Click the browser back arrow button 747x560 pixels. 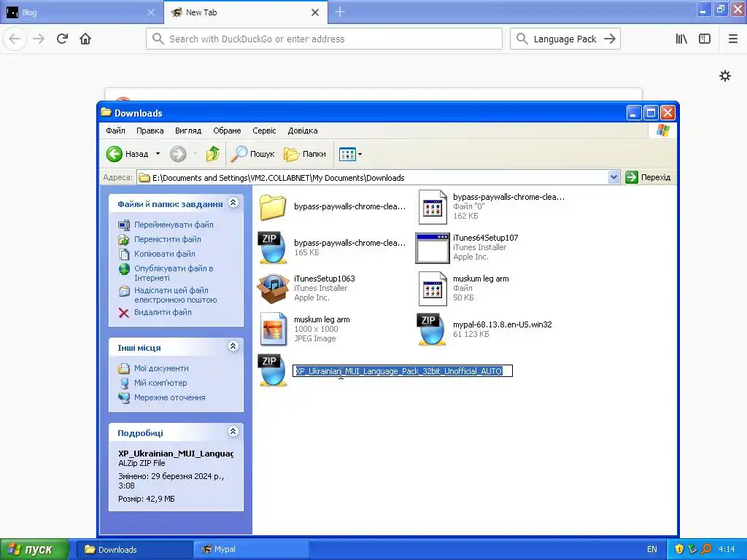(x=15, y=39)
